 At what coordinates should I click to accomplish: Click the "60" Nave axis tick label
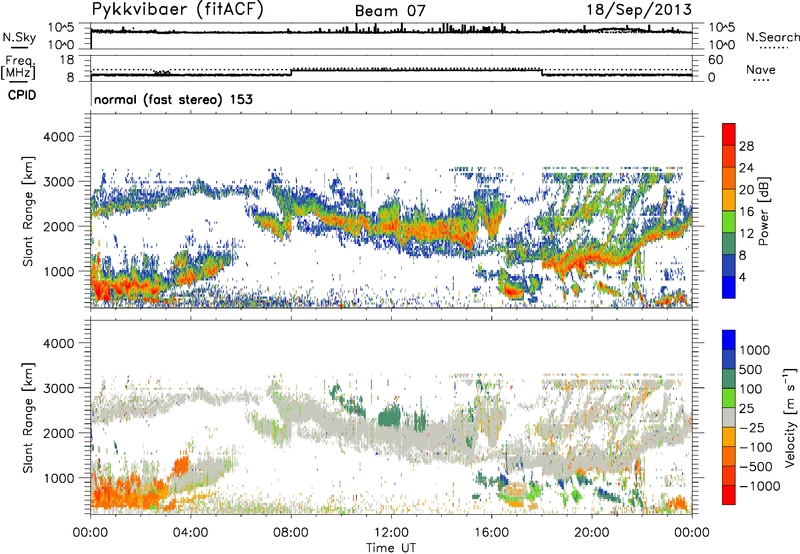[x=715, y=60]
